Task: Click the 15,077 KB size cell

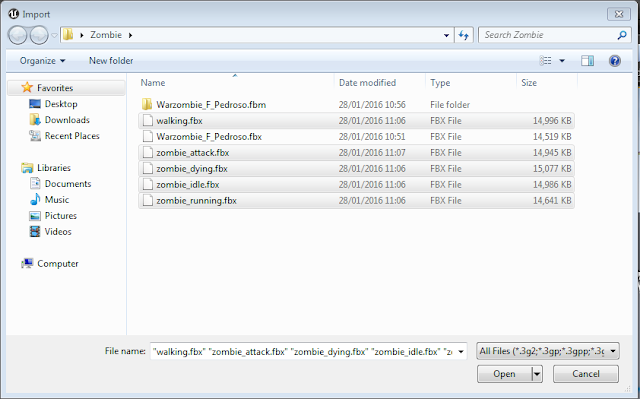Action: pos(552,168)
